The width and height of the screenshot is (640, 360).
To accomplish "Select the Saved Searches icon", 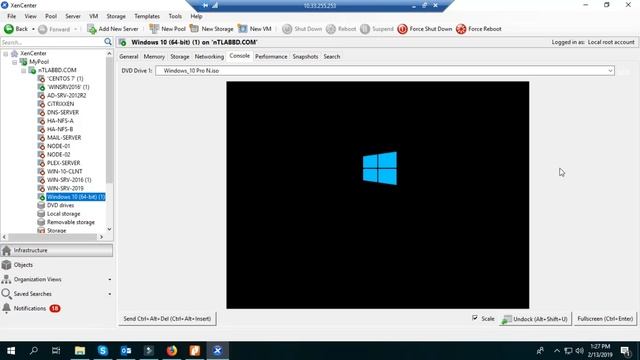I will 7,294.
